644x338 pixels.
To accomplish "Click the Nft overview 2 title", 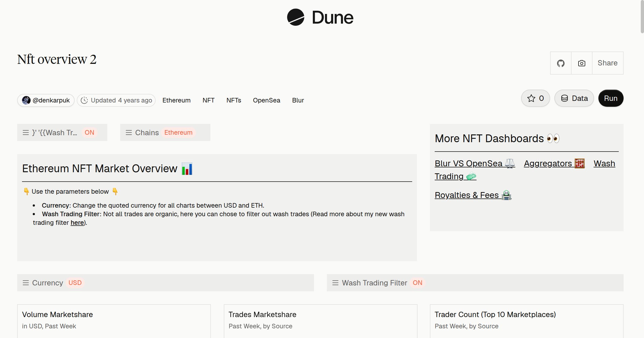I will 57,59.
